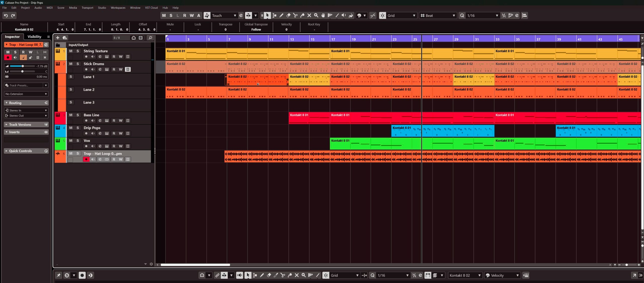The height and width of the screenshot is (283, 644).
Task: Open lower editor in separate window icon
Action: [634, 275]
